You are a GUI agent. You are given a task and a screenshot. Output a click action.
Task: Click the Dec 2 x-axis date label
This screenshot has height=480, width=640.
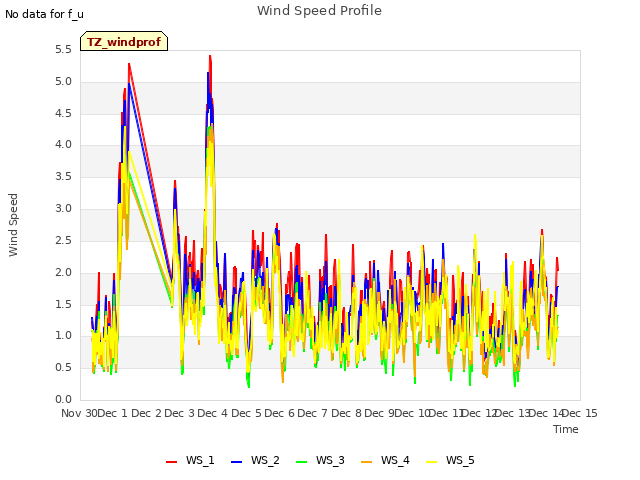(x=147, y=413)
